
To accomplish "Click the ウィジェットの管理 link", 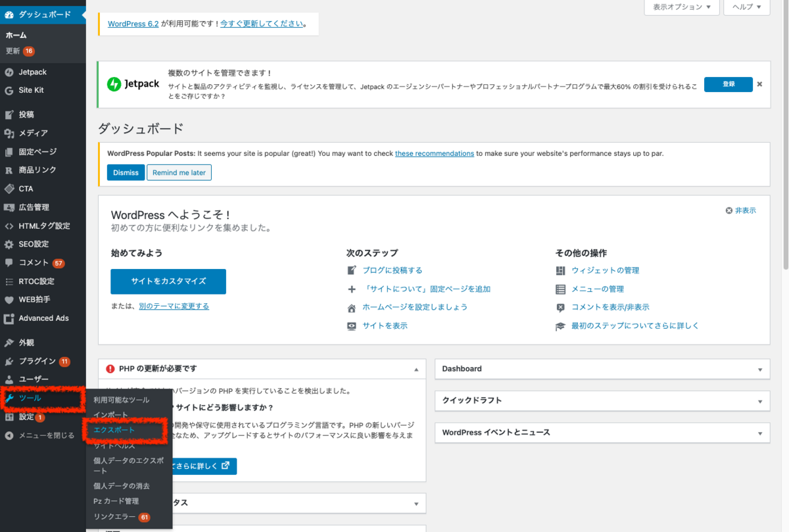I will tap(605, 270).
